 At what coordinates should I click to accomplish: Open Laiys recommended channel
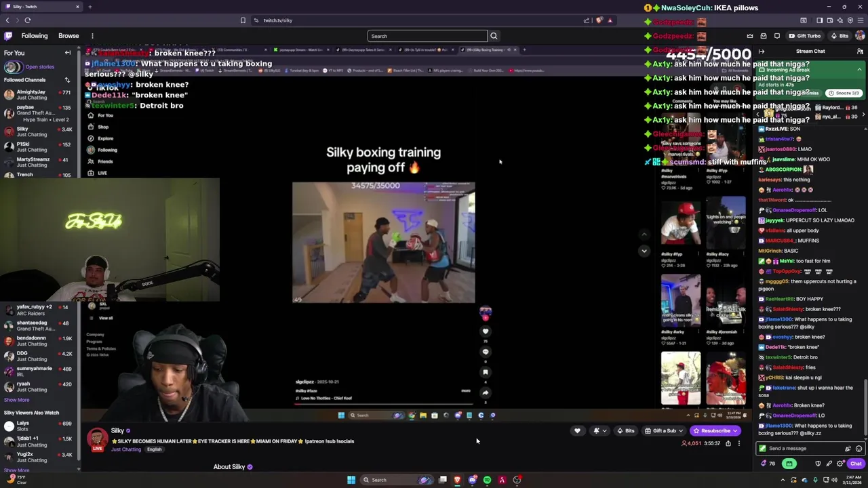coord(40,426)
